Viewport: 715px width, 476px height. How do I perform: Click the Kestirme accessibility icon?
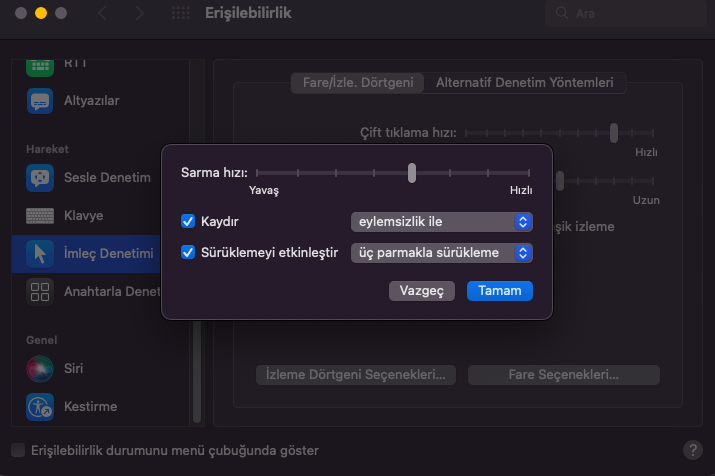click(x=40, y=407)
